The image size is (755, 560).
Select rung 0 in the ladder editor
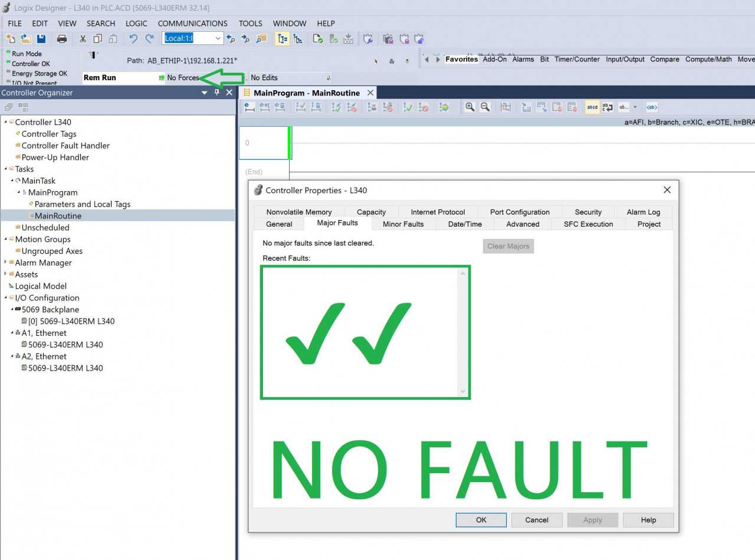tap(263, 143)
